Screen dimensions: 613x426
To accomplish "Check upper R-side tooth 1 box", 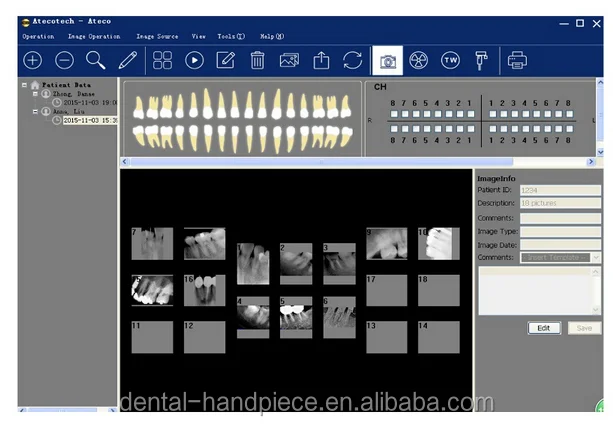I will pos(471,114).
